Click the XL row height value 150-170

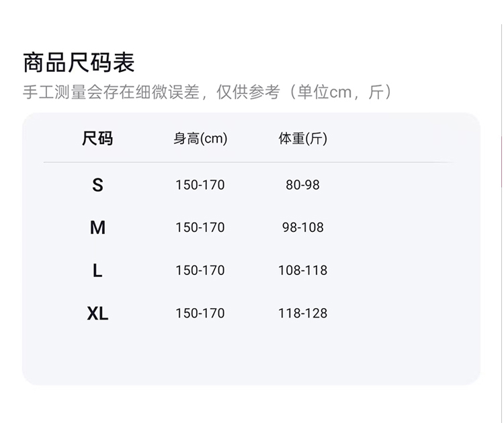[200, 313]
